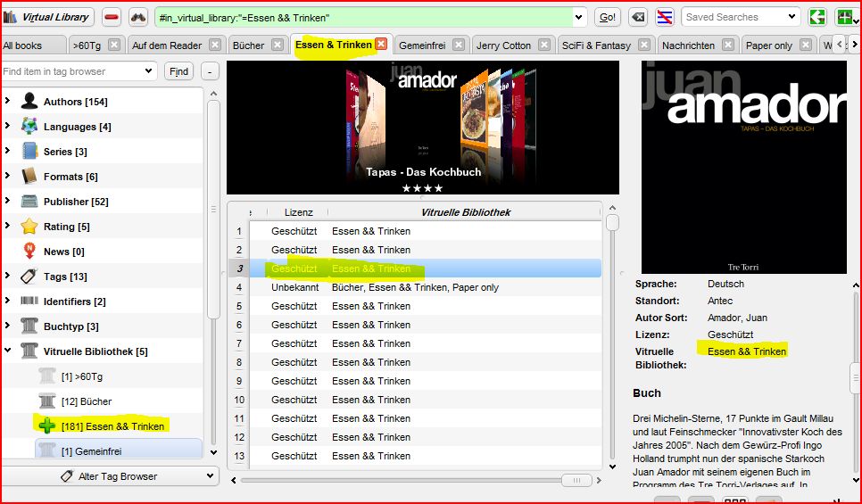Click the Publisher icon

(29, 202)
